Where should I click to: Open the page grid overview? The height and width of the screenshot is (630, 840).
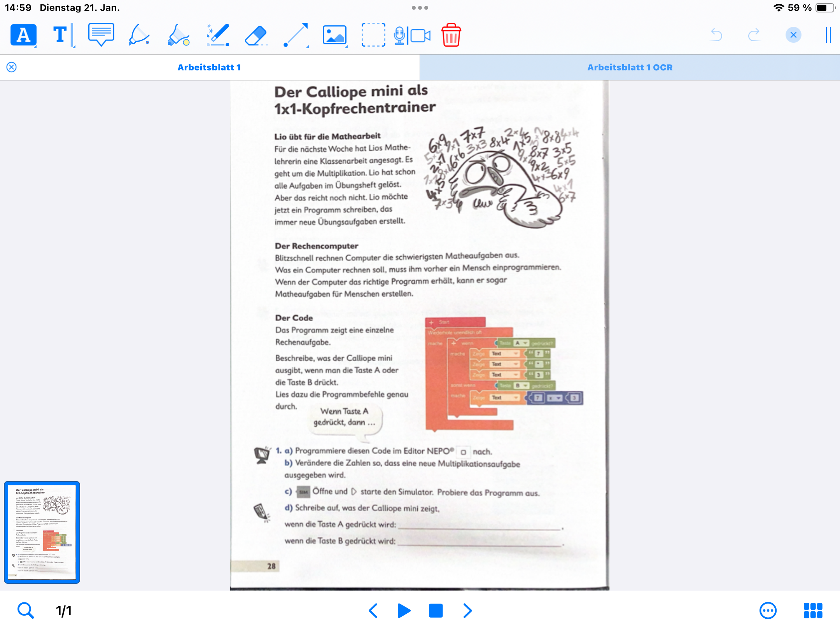pyautogui.click(x=813, y=611)
